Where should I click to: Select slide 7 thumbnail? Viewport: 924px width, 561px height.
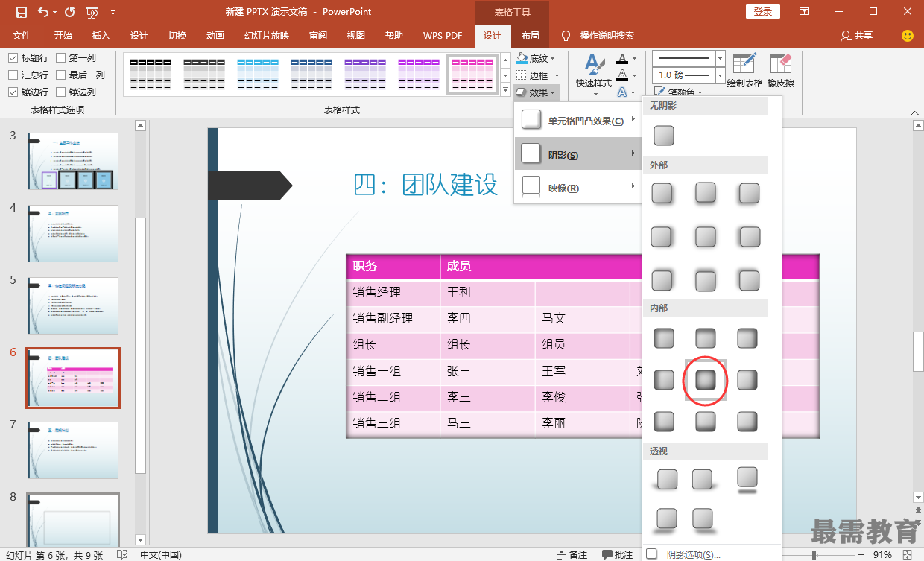(73, 450)
